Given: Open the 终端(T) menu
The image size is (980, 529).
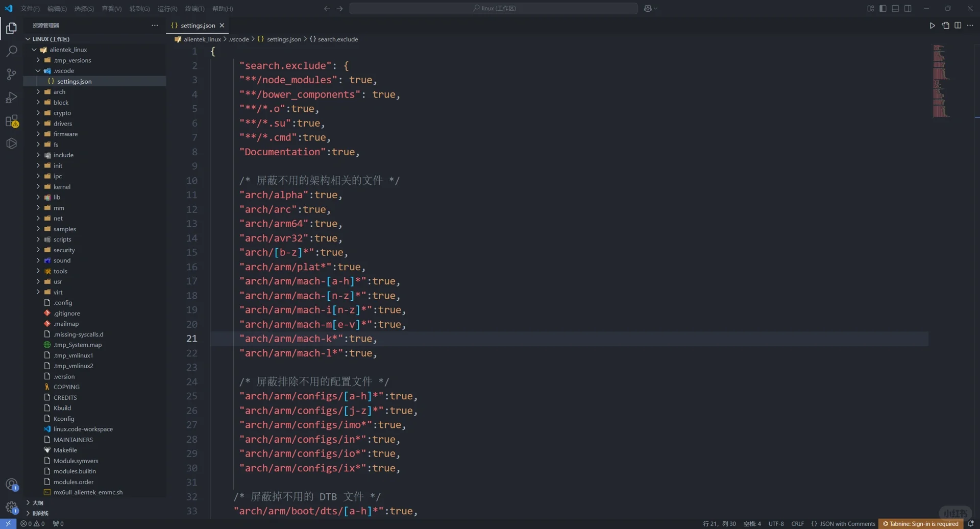Looking at the screenshot, I should pyautogui.click(x=194, y=9).
